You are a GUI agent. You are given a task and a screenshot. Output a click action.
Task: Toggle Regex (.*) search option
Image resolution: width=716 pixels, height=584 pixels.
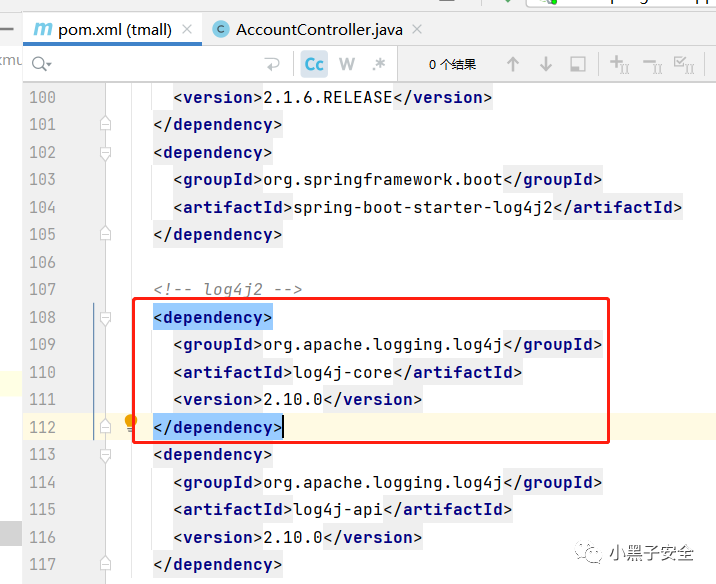tap(379, 64)
